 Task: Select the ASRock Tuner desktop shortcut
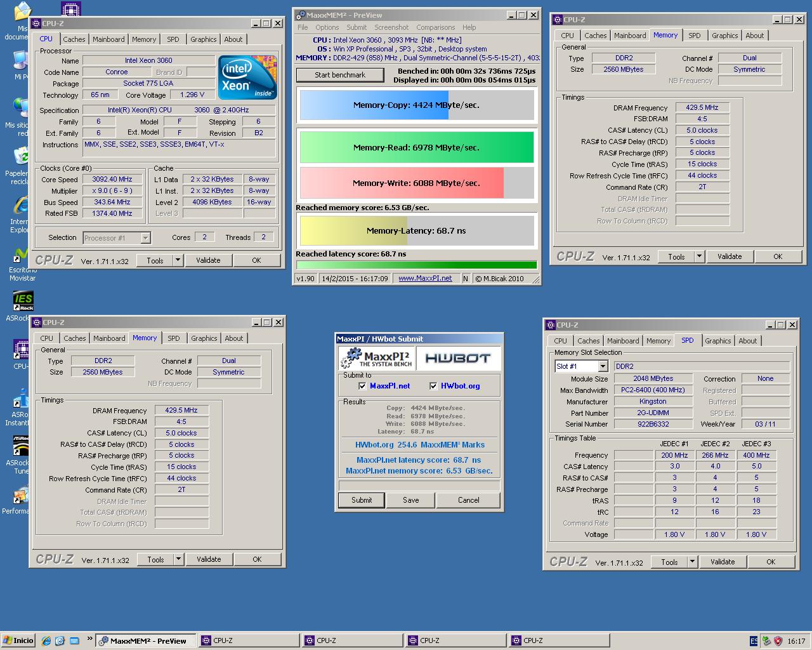coord(21,447)
